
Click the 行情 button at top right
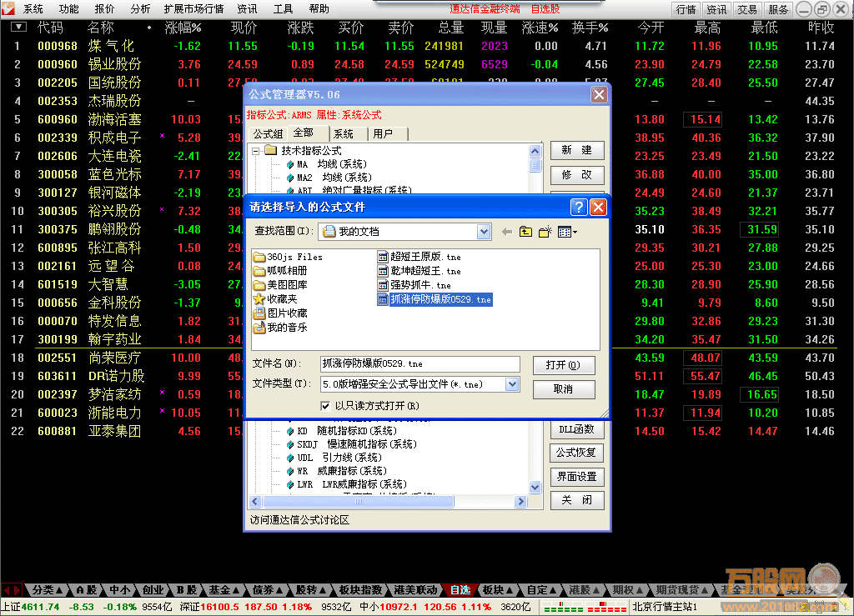point(686,9)
